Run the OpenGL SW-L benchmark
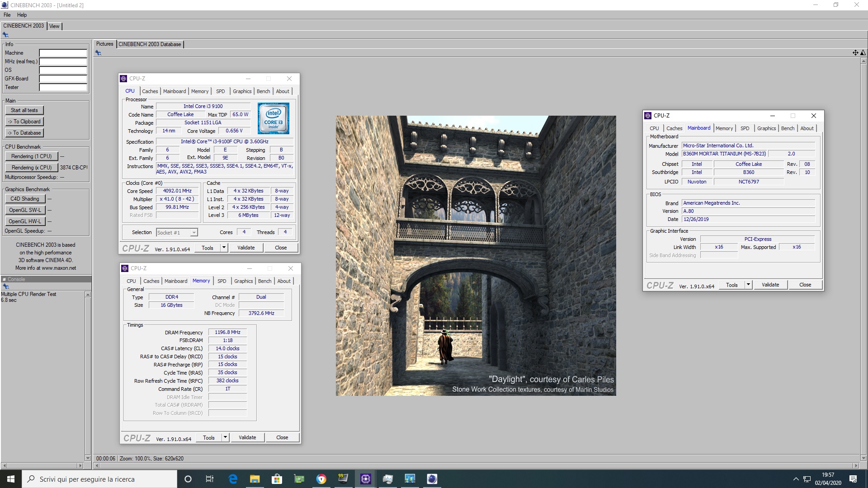This screenshot has width=868, height=488. coord(25,210)
